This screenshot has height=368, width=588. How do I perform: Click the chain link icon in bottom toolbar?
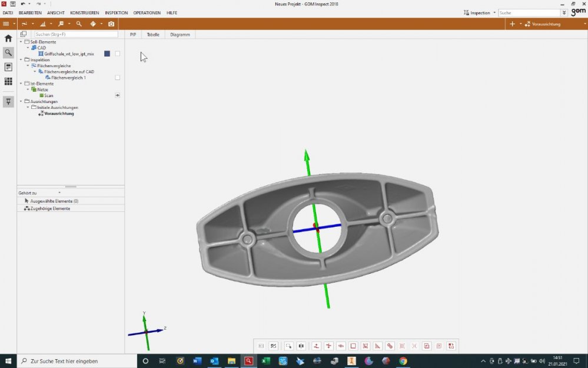[x=390, y=346]
